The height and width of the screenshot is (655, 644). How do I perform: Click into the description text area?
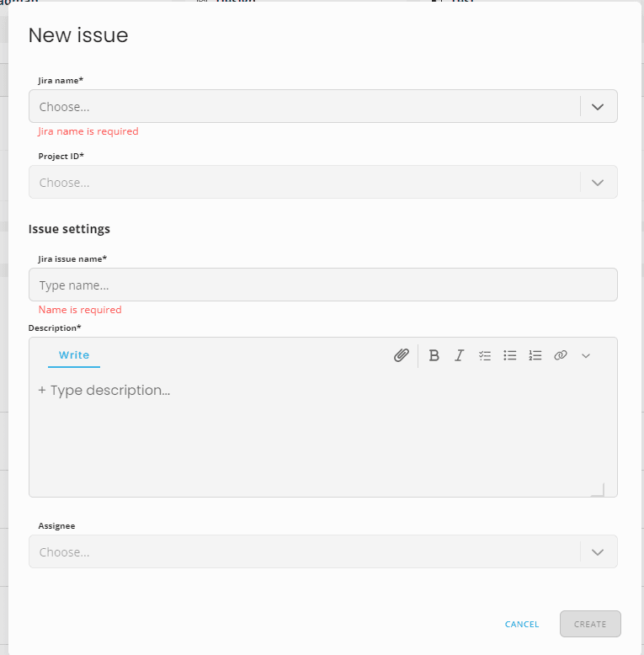(x=322, y=433)
